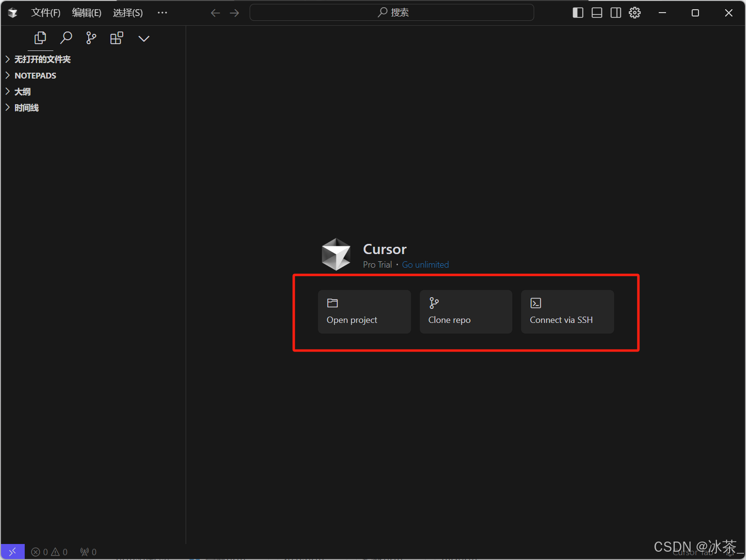
Task: Toggle the primary sidebar layout icon
Action: 578,13
